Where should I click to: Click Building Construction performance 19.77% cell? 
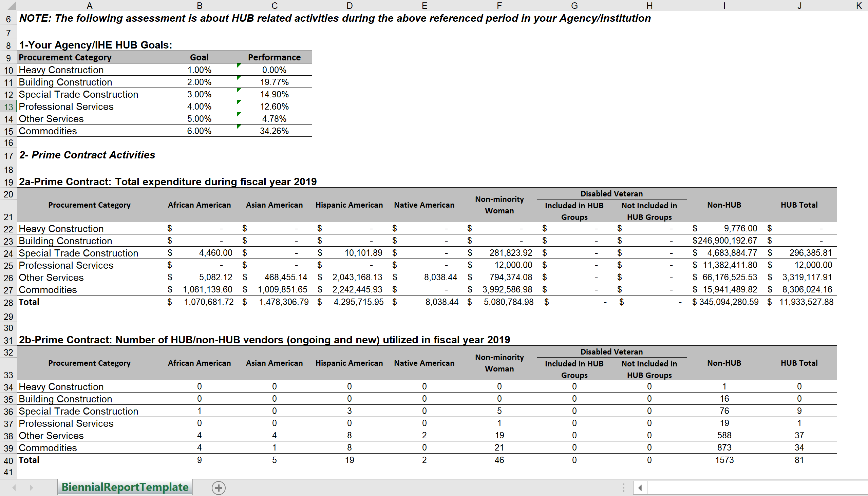(275, 82)
